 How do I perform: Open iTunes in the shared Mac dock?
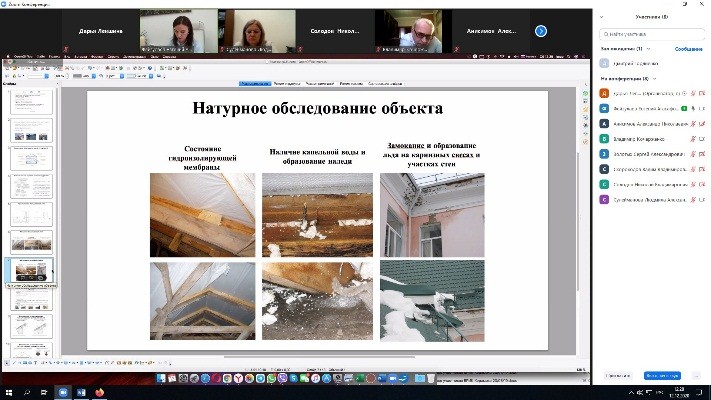[x=316, y=378]
